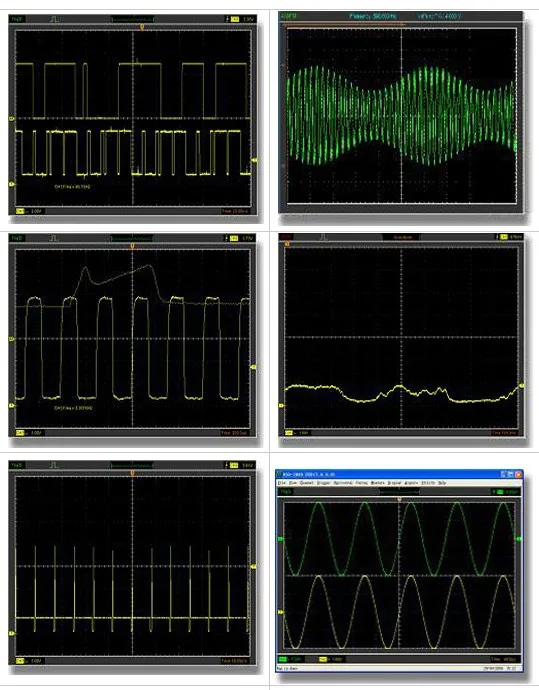The image size is (539, 690).
Task: Click yellow channel badge atop noisy-trace scope
Action: (504, 237)
